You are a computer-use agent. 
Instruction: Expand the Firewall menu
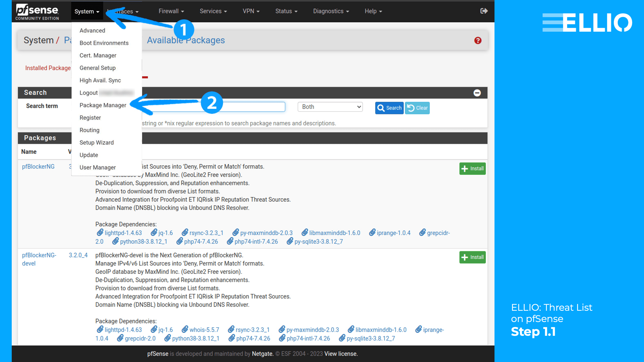[171, 11]
